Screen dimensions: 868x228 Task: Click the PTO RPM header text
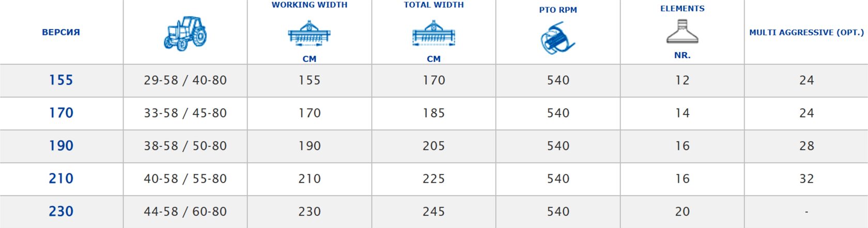click(557, 10)
